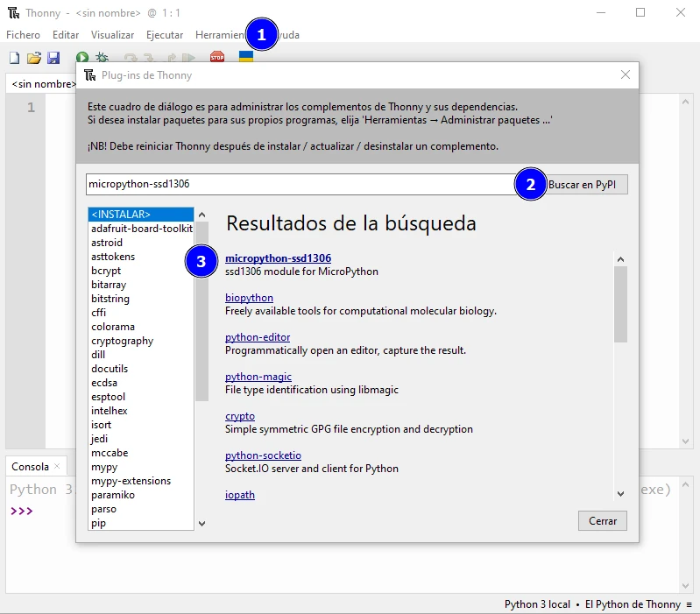Select ecdsa in the package list

(141, 383)
